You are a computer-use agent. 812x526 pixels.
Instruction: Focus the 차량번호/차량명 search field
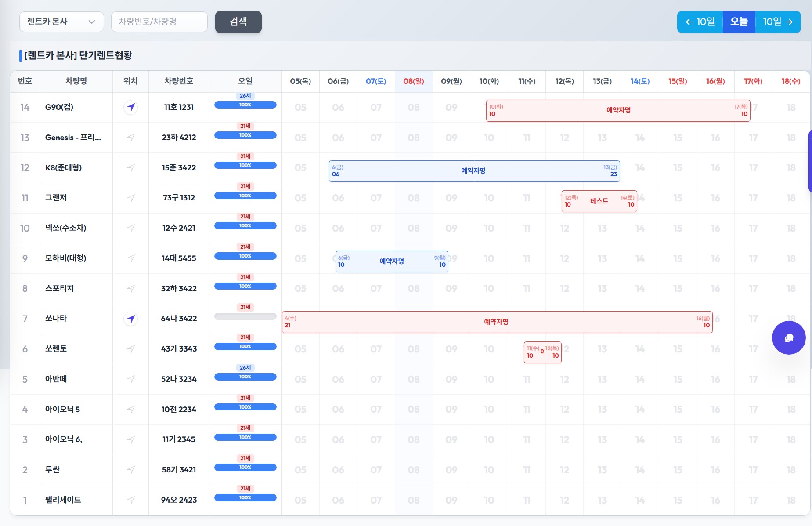click(x=159, y=22)
